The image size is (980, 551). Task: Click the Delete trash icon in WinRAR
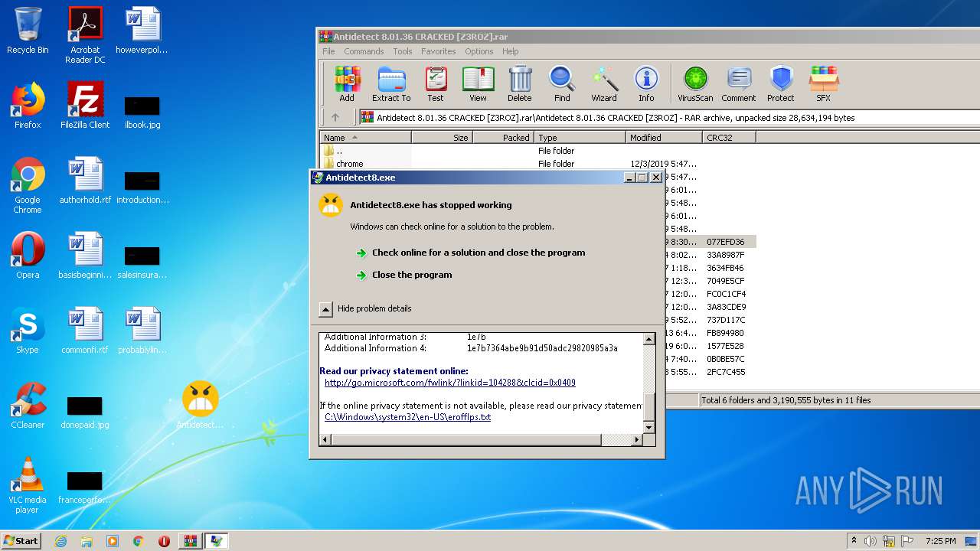520,83
